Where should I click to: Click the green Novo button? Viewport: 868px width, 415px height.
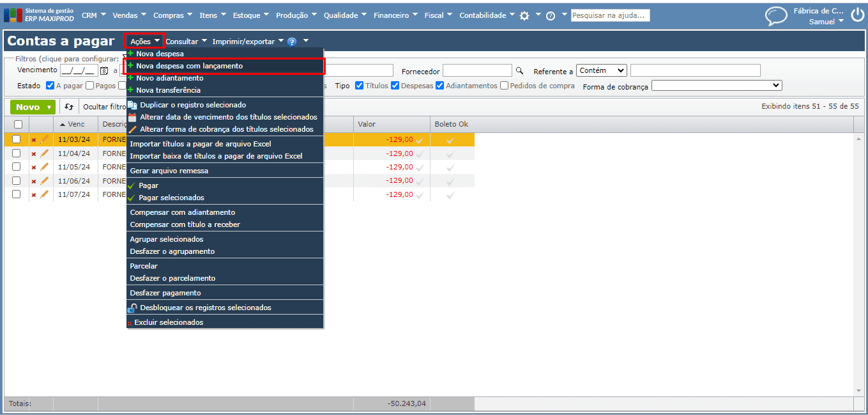point(33,107)
